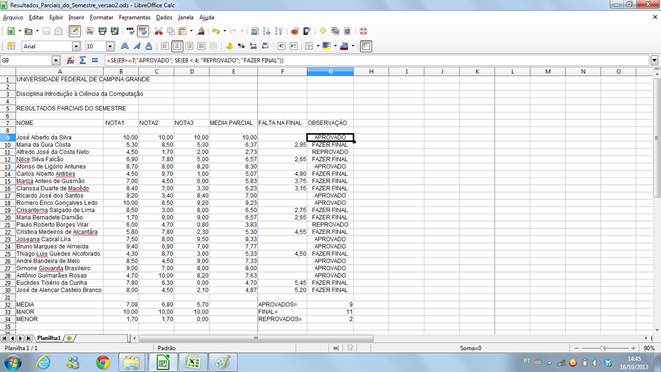Image resolution: width=661 pixels, height=372 pixels.
Task: Click the Clone Formatting paintbrush icon
Action: pyautogui.click(x=201, y=31)
